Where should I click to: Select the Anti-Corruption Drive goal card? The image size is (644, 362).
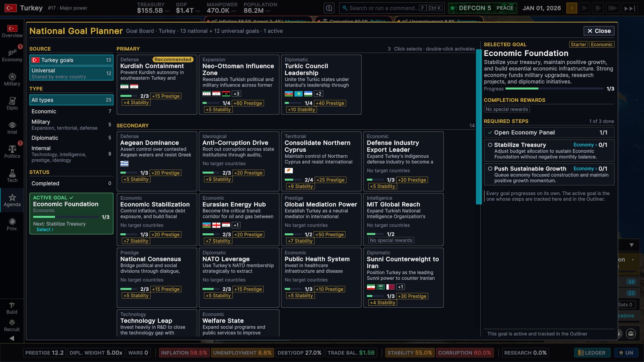[239, 161]
